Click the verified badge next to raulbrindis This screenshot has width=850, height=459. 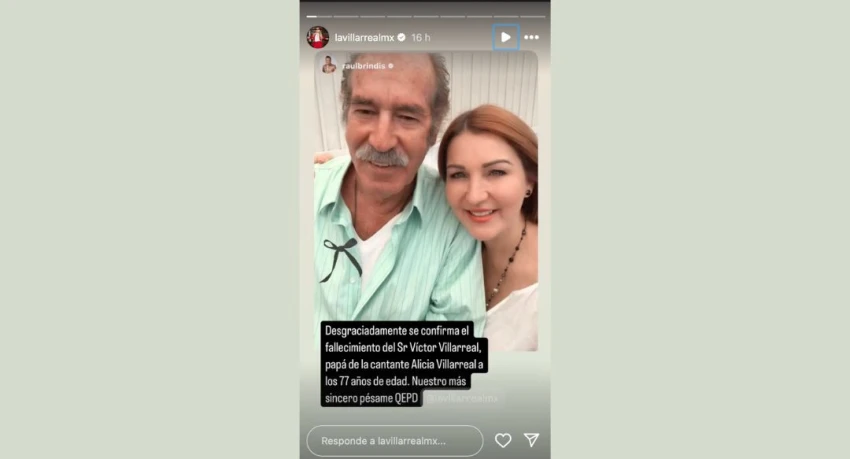390,66
